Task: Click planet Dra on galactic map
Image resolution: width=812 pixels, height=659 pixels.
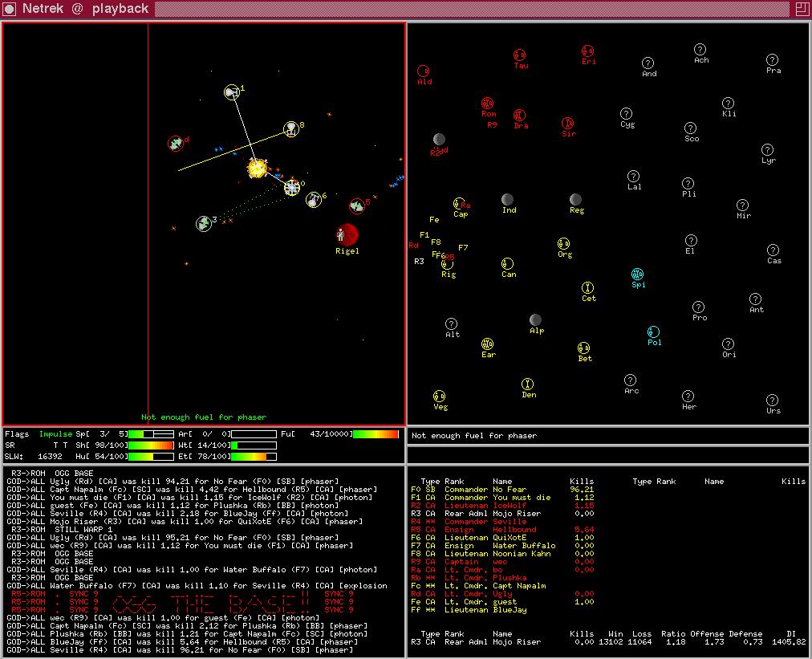Action: point(519,115)
